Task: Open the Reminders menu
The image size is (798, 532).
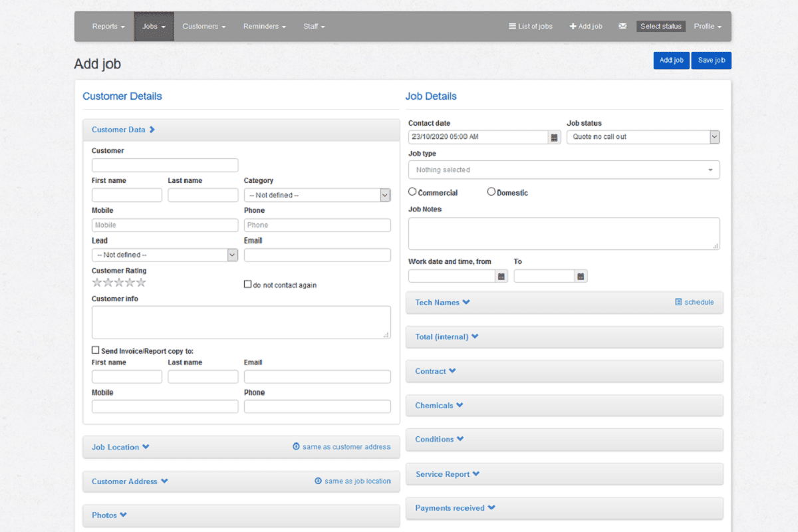Action: click(265, 27)
